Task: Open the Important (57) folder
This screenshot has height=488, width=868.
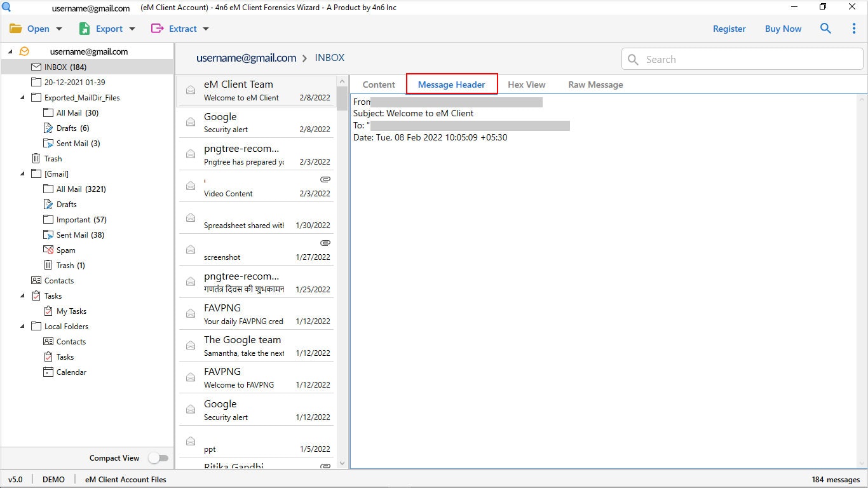Action: point(81,219)
